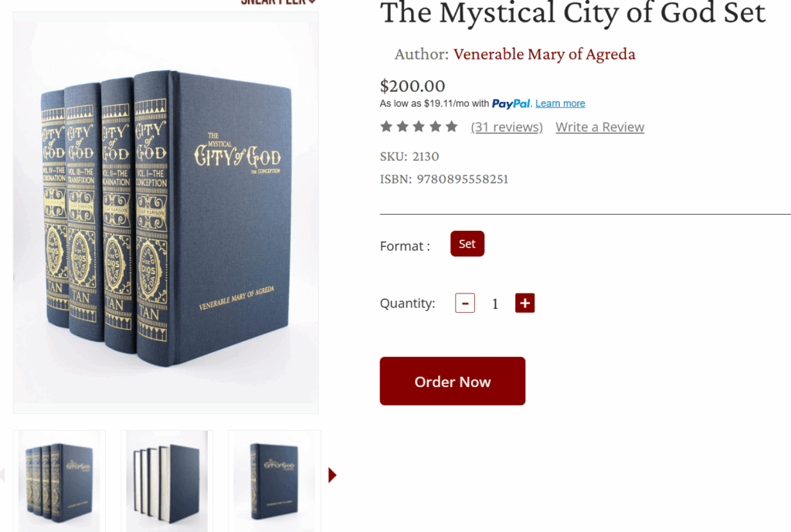Viewport: 791px width, 532px height.
Task: Open the Venerable Mary of Agreda author page
Action: pos(545,54)
